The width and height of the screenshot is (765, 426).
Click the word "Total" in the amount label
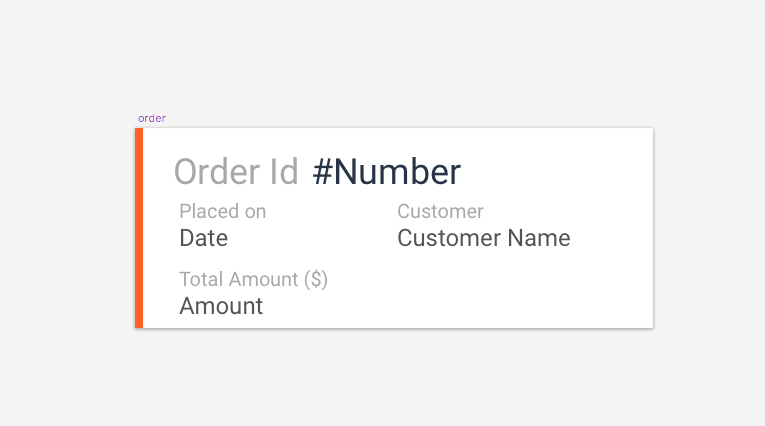click(201, 279)
